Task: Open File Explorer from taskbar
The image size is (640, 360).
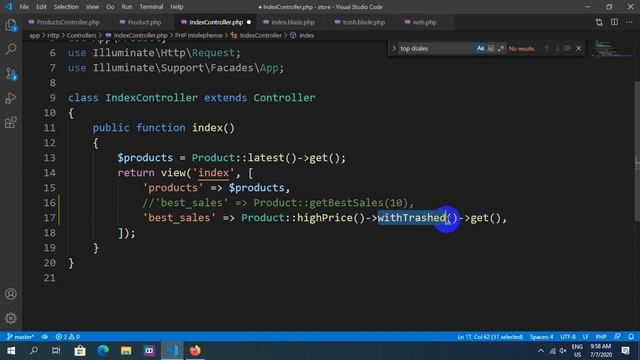Action: coord(126,351)
